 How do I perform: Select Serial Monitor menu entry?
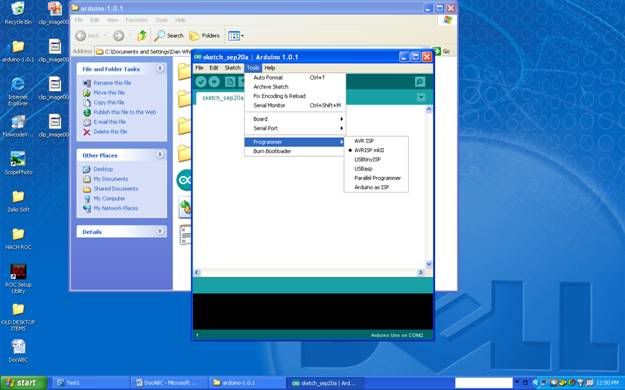pyautogui.click(x=295, y=105)
